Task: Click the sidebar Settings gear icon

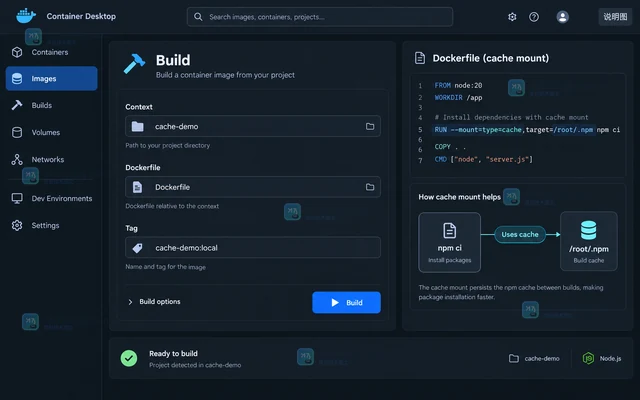Action: pyautogui.click(x=17, y=225)
